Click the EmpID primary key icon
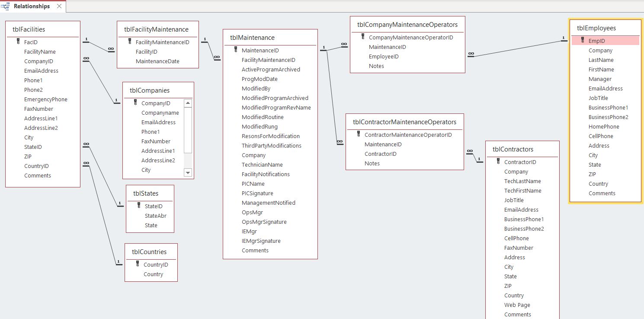Screen dimensions: 644x319 (583, 40)
